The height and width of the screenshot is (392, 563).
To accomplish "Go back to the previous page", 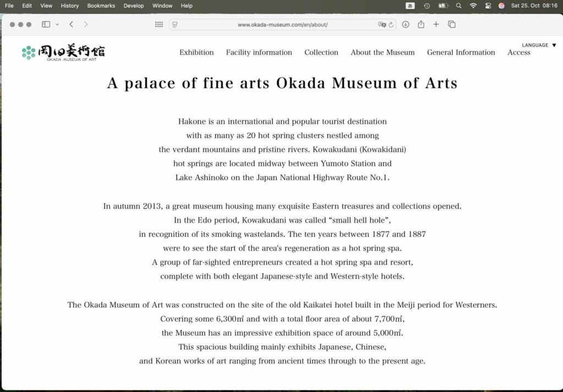I will [x=71, y=24].
